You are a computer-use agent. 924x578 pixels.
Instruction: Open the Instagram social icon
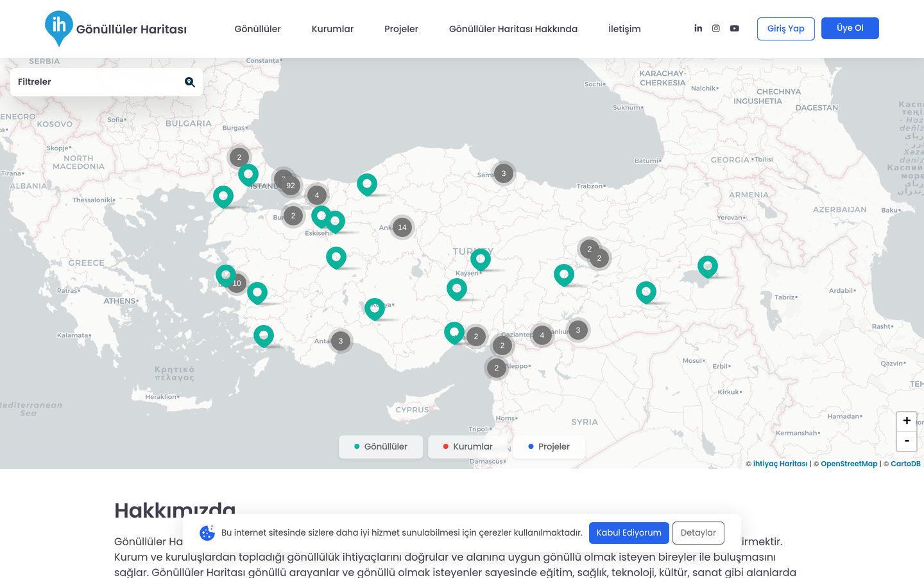point(716,28)
